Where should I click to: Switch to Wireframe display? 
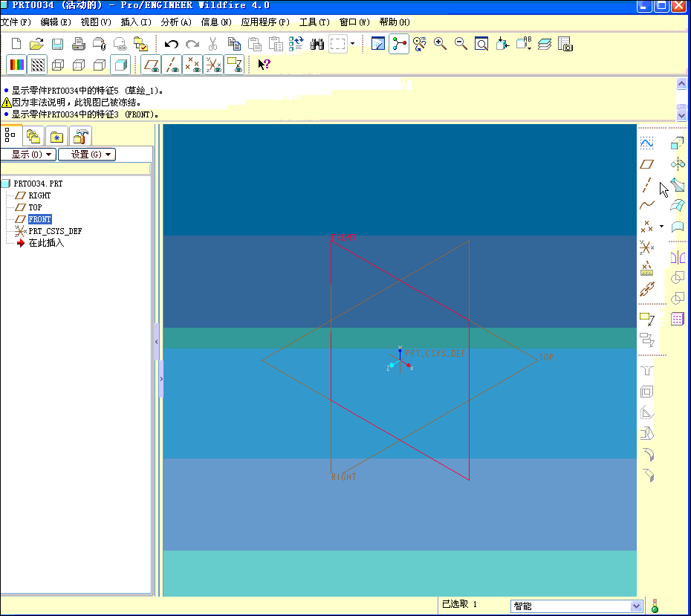(58, 65)
